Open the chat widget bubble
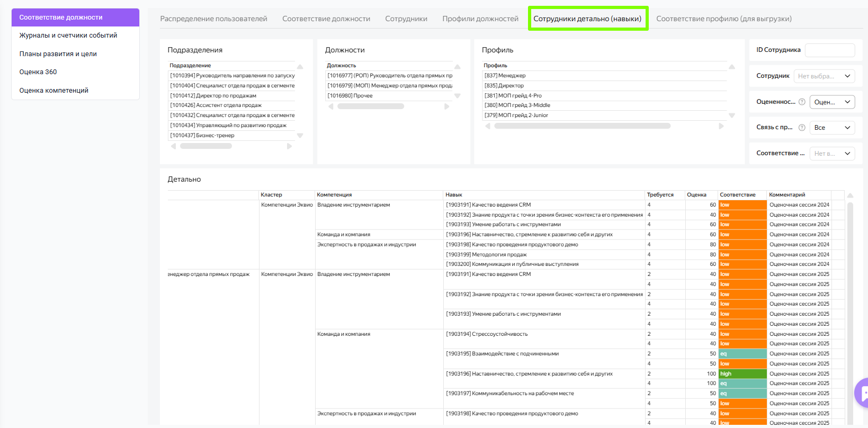 click(x=862, y=393)
